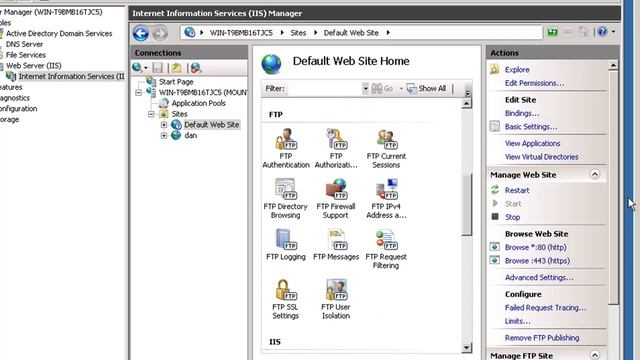Select Active Directory Domain Services node
This screenshot has width=640, height=360.
pyautogui.click(x=59, y=33)
